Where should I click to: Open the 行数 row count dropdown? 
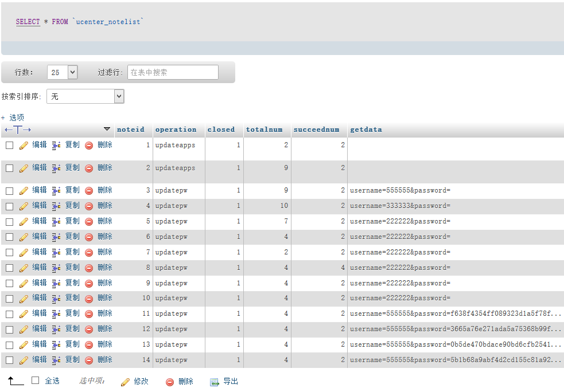click(63, 72)
